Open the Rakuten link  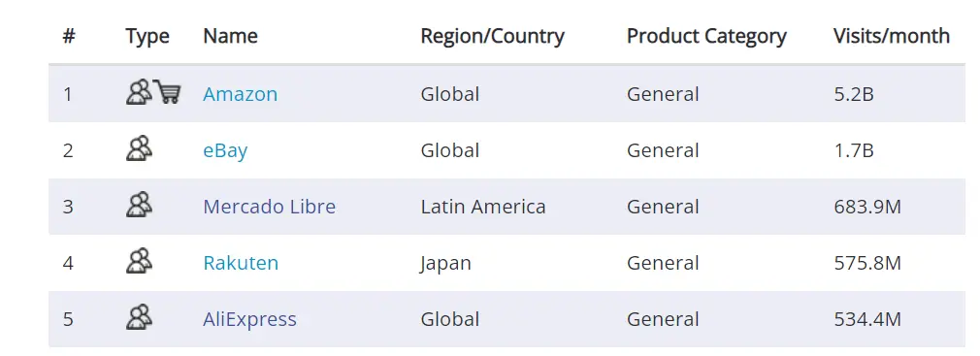241,263
